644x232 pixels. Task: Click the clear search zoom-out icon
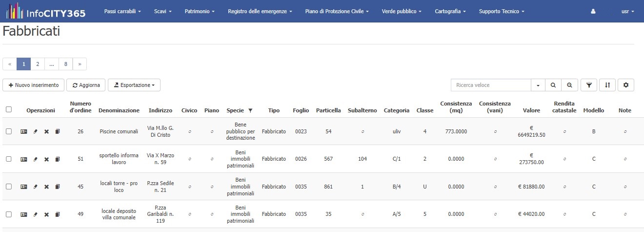(x=569, y=85)
